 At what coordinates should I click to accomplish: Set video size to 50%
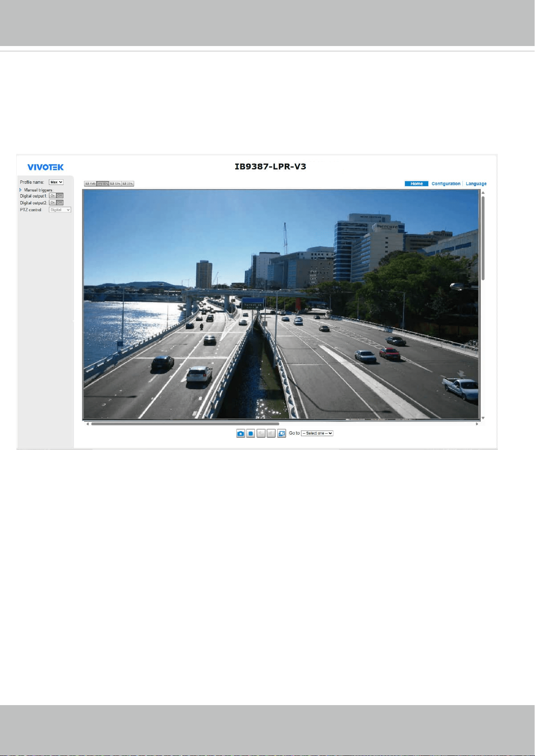(x=115, y=184)
